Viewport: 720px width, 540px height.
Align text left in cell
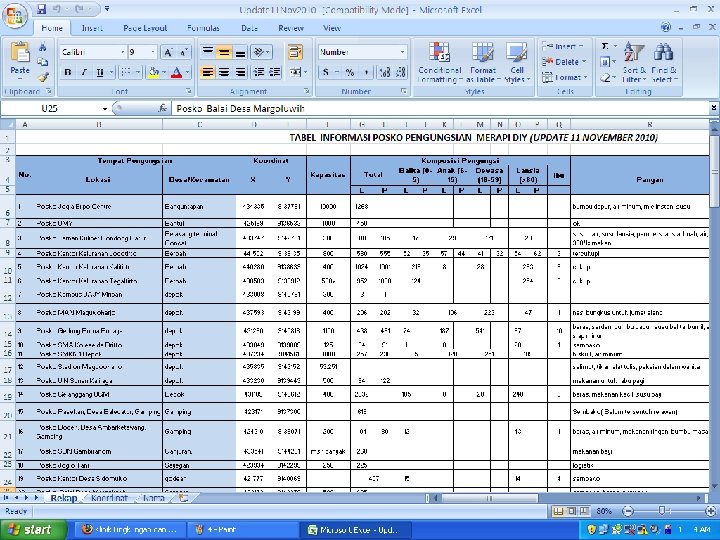(208, 72)
